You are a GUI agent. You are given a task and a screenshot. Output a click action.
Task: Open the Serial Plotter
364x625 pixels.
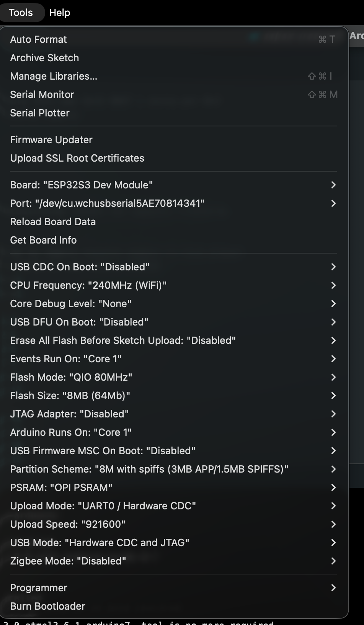(x=39, y=113)
